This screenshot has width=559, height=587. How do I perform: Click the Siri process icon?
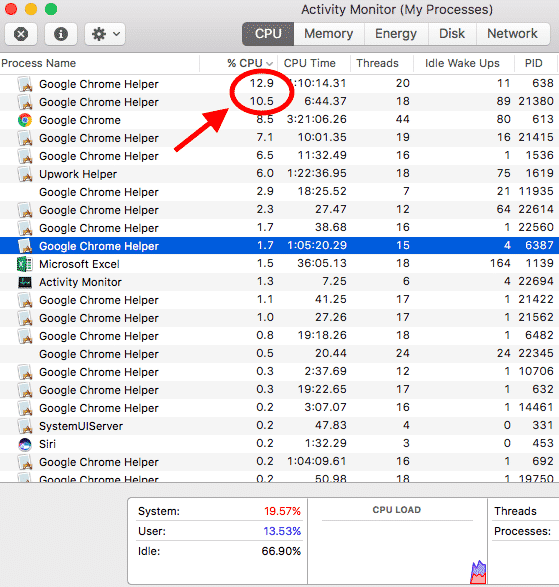[x=25, y=444]
